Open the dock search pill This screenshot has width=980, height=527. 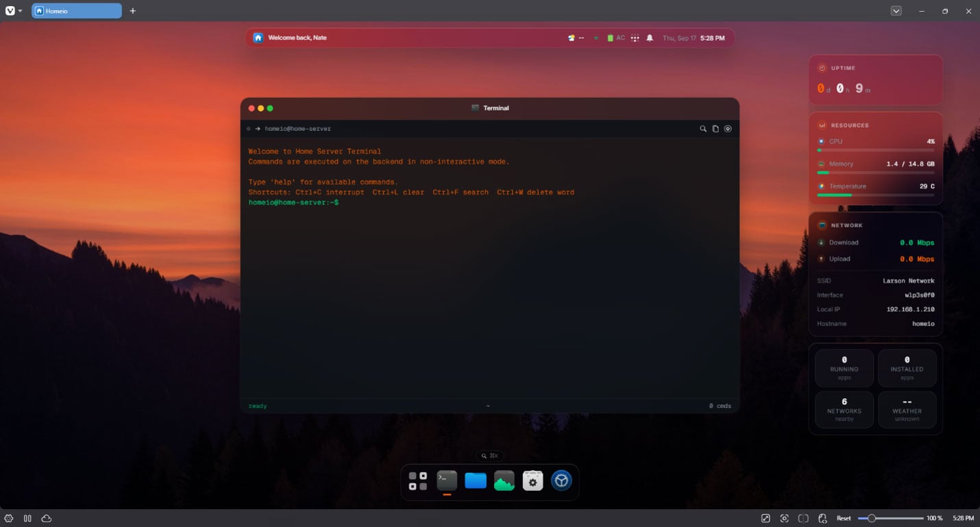pyautogui.click(x=490, y=456)
